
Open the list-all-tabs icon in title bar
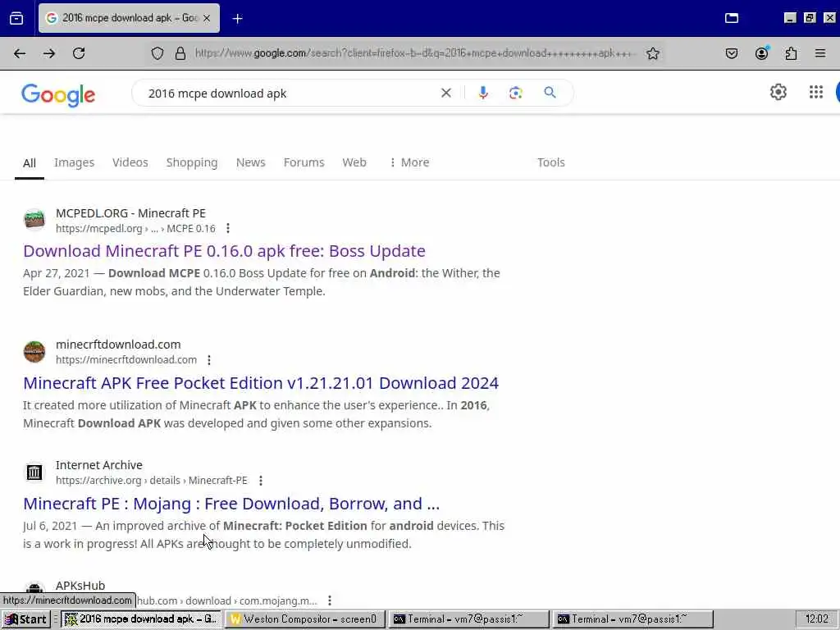tap(731, 18)
